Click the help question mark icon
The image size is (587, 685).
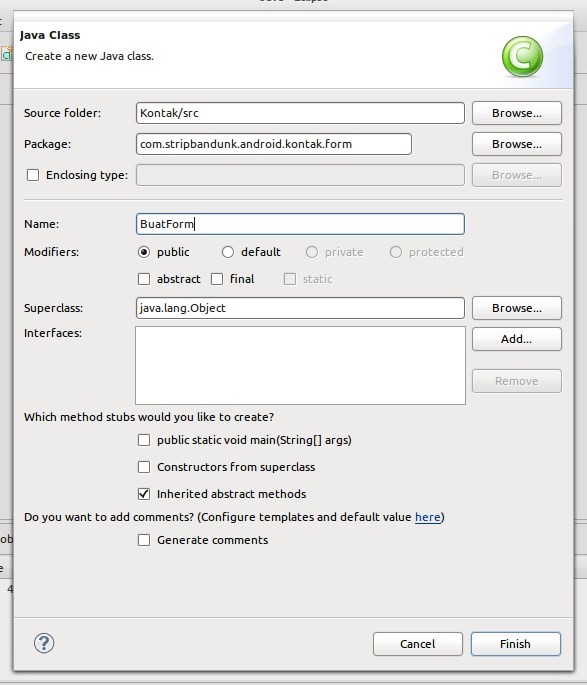point(44,643)
